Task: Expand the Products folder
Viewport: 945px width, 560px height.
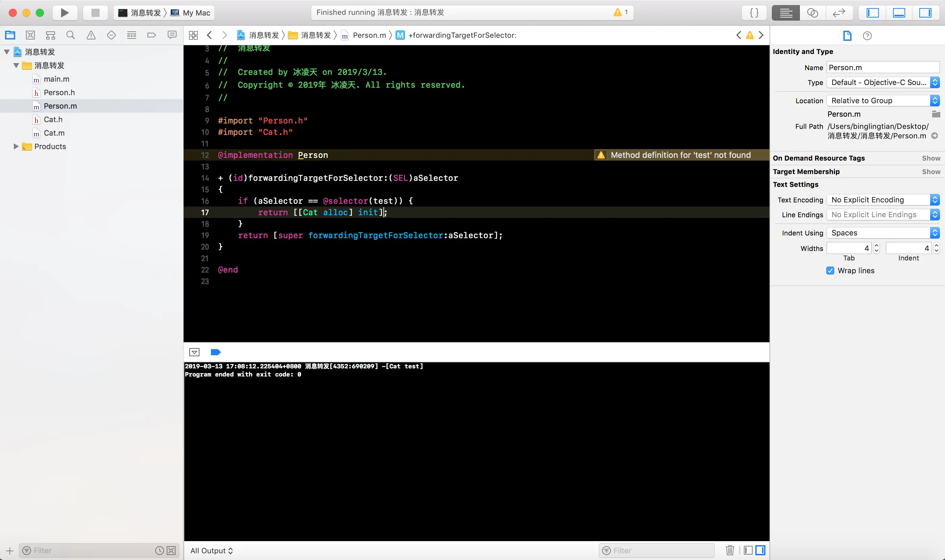Action: point(16,146)
